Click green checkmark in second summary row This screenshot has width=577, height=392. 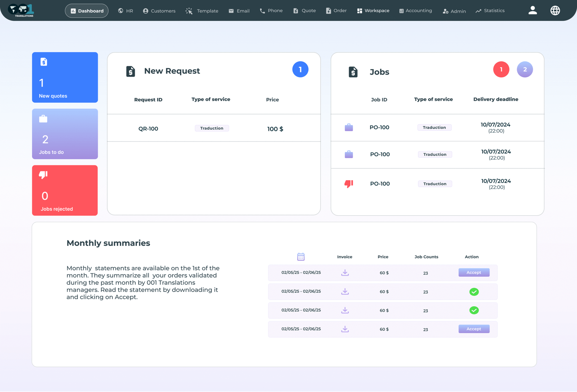pyautogui.click(x=474, y=292)
